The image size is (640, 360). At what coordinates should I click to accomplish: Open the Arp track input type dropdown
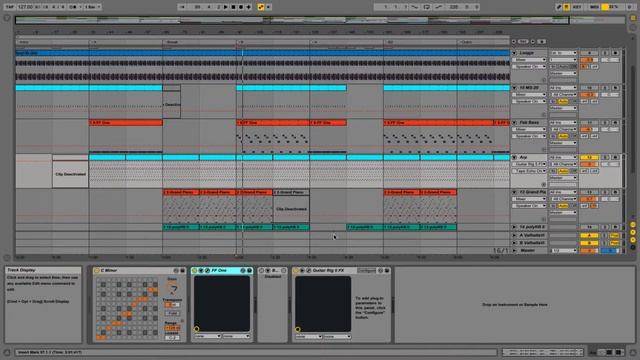[x=563, y=157]
